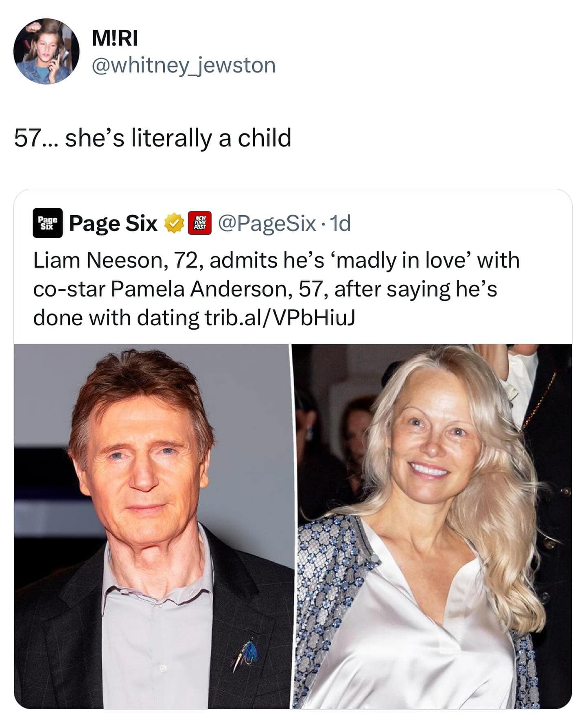Open the Page Six account name
This screenshot has width=586, height=728.
point(113,223)
